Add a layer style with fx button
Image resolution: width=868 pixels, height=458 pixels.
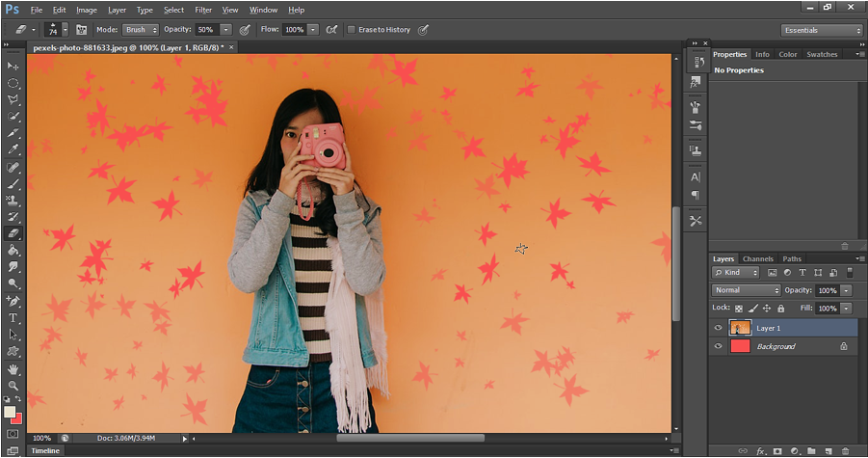(761, 451)
